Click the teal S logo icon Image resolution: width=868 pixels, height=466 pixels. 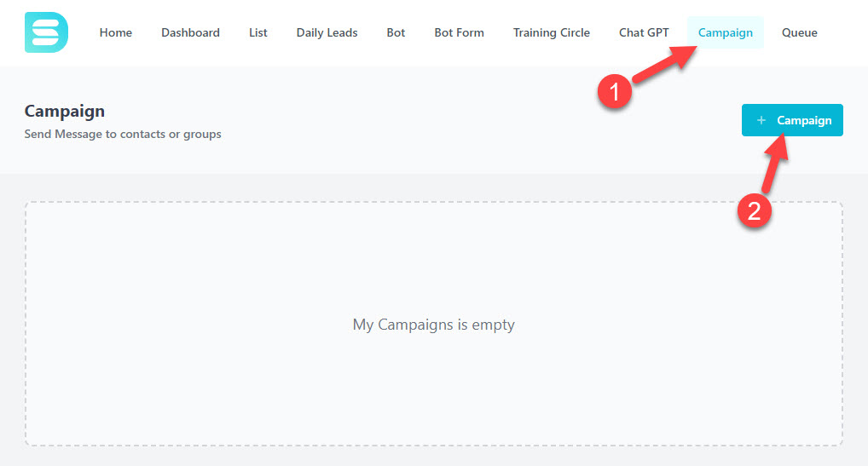coord(47,32)
